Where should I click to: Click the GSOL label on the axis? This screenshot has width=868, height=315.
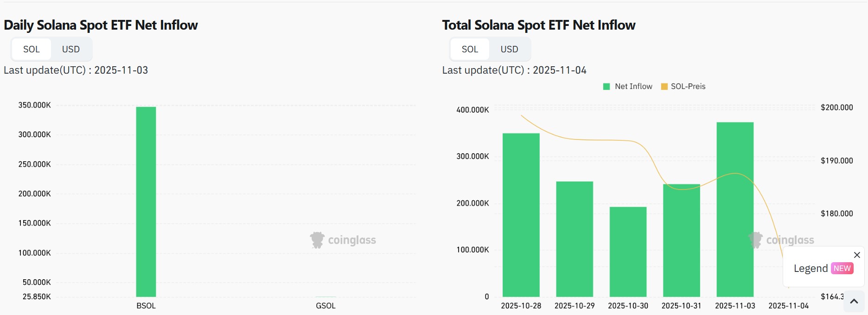point(325,306)
